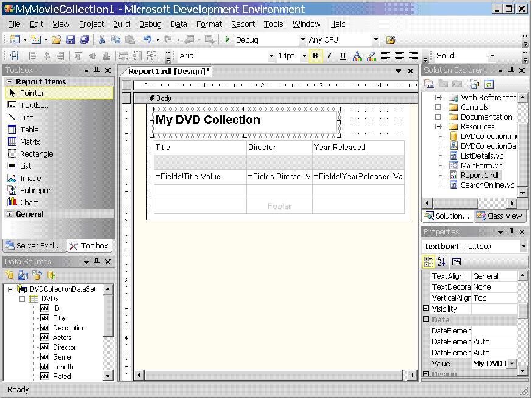Image resolution: width=532 pixels, height=399 pixels.
Task: Select the Chart report item in Toolbox
Action: 29,202
